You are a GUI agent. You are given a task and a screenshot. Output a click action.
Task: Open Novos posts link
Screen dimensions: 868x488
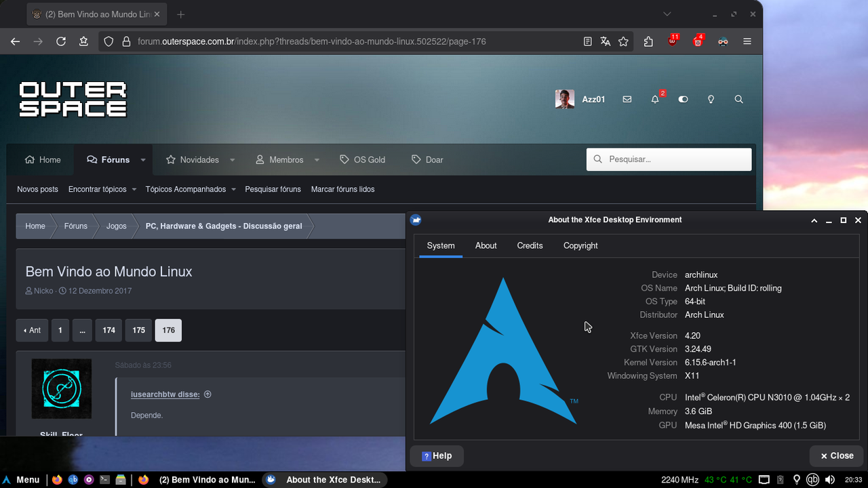click(x=37, y=189)
